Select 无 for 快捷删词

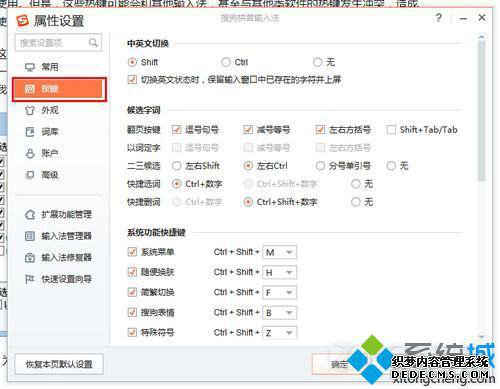pyautogui.click(x=356, y=202)
